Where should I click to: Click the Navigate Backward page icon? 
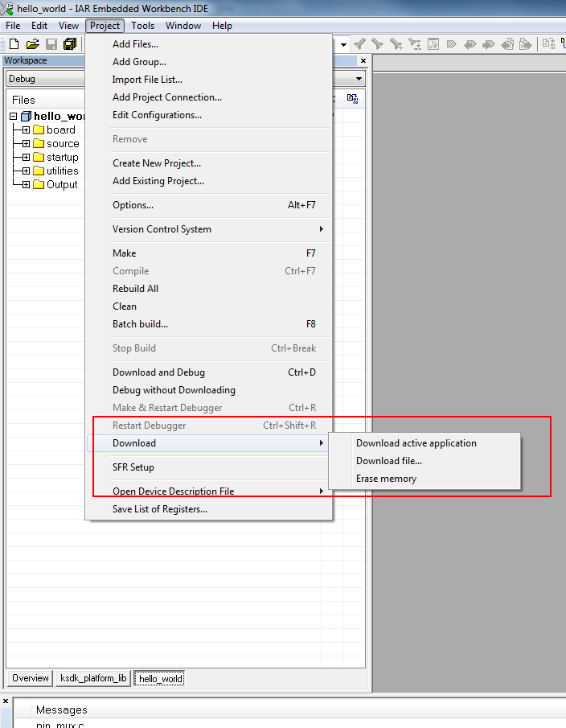pyautogui.click(x=507, y=44)
